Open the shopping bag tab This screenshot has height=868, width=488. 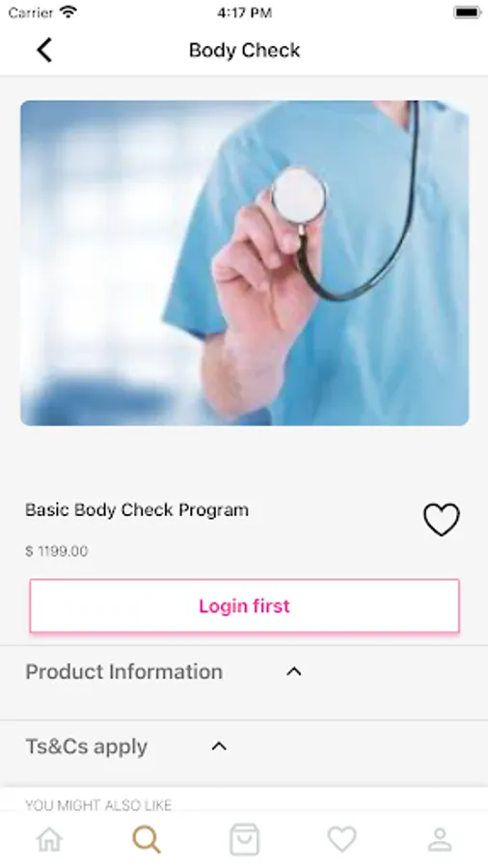click(x=244, y=839)
